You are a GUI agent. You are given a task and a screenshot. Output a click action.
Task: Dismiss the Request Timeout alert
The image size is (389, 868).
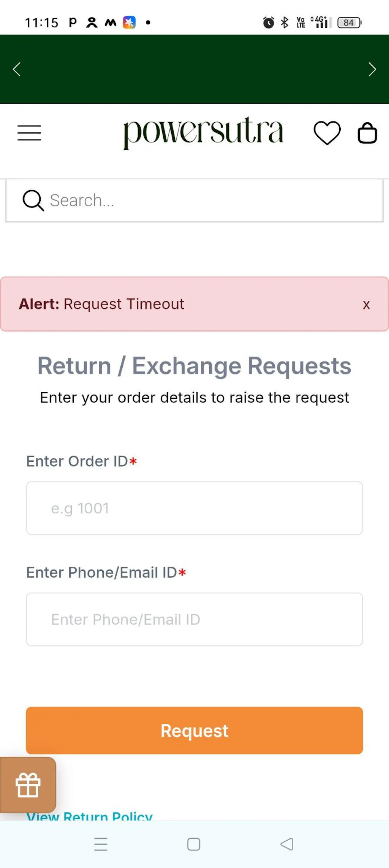(x=366, y=305)
